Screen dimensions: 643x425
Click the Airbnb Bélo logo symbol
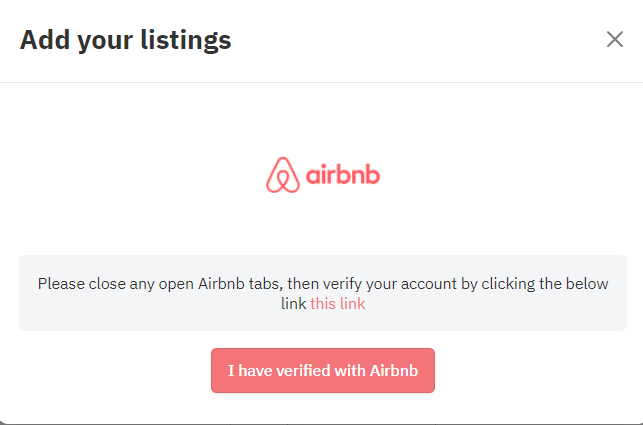[x=283, y=175]
